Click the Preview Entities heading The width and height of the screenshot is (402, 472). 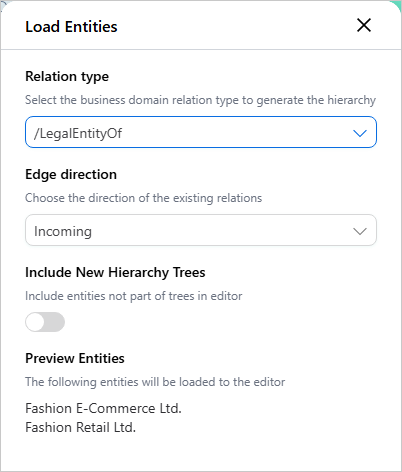point(75,358)
